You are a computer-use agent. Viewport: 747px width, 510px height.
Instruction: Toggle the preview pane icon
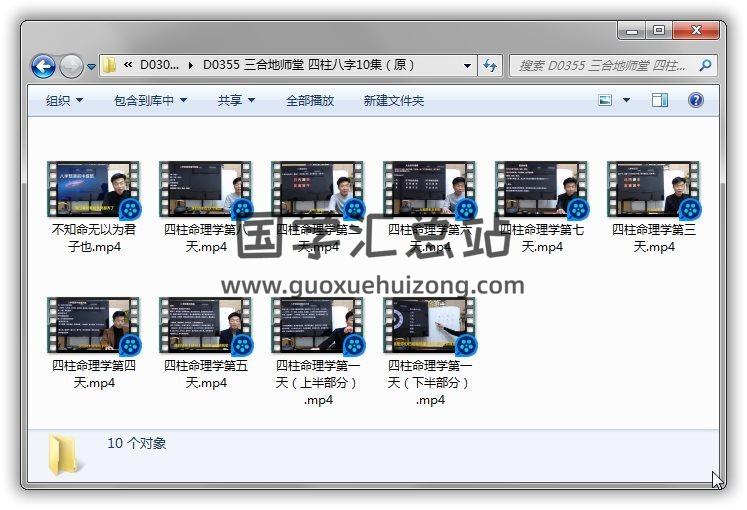[x=660, y=100]
